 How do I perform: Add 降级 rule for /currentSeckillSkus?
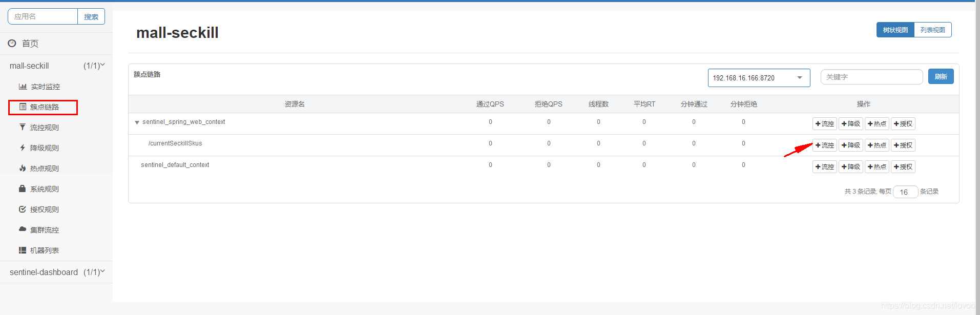coord(850,145)
